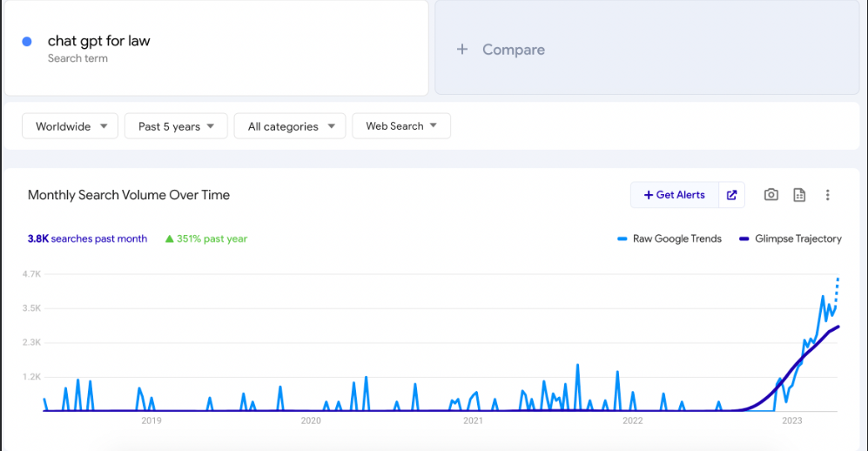Click the 2023 axis label

pyautogui.click(x=791, y=421)
